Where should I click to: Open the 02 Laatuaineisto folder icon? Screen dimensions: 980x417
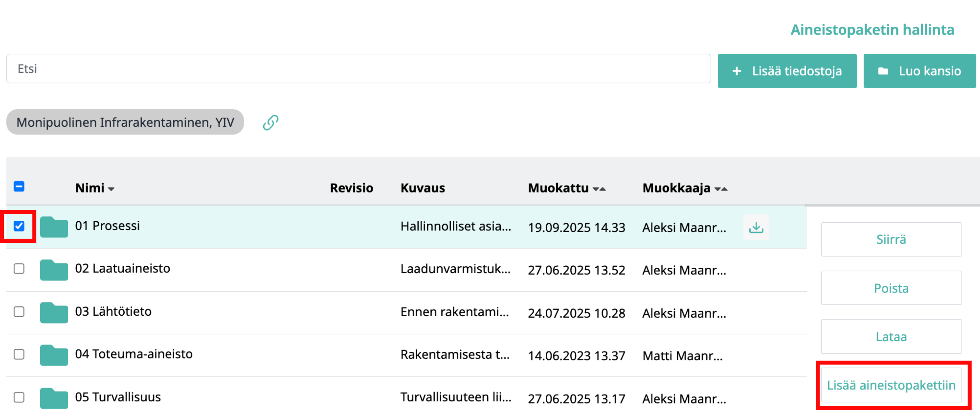pos(54,270)
